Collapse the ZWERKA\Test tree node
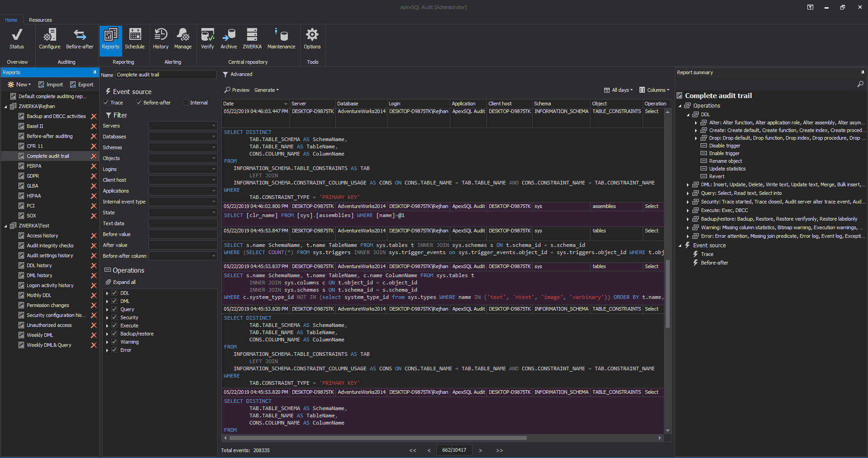The image size is (868, 458). (6, 226)
